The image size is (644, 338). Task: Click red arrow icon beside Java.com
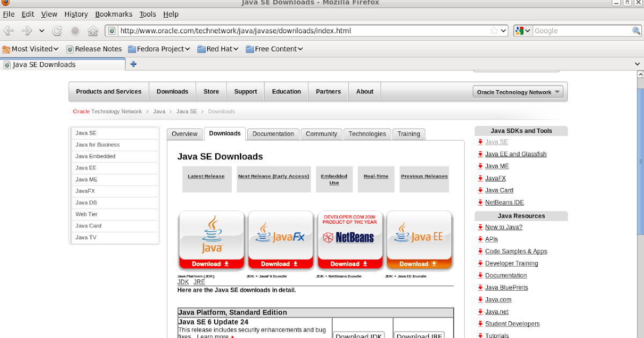point(480,300)
